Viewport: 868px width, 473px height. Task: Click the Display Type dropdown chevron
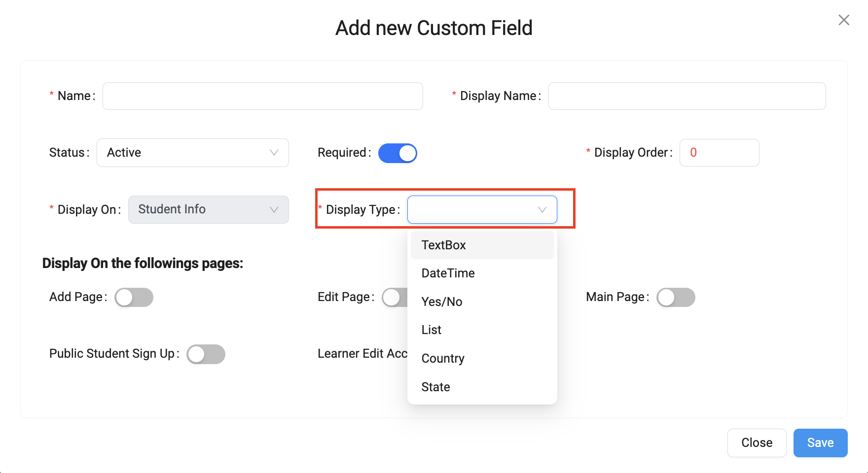tap(542, 210)
